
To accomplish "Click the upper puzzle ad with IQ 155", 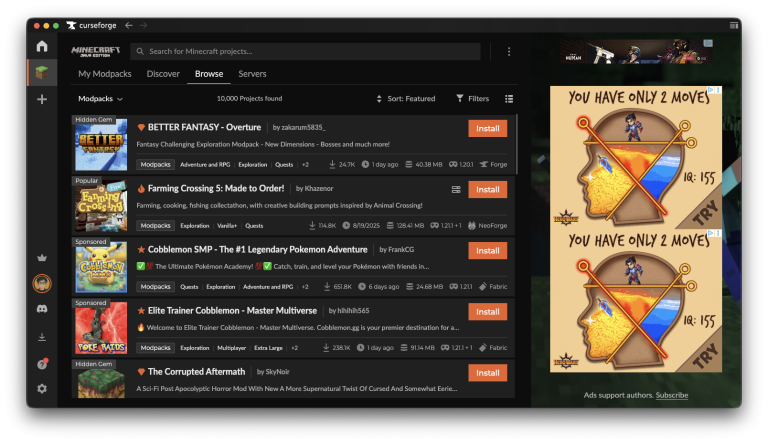I will point(636,158).
